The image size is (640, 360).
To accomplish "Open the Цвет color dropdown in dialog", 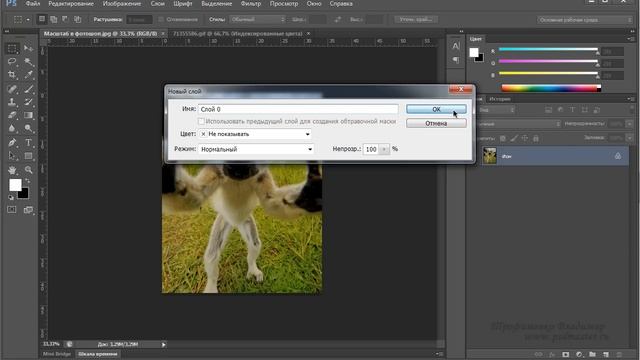I will pos(256,134).
